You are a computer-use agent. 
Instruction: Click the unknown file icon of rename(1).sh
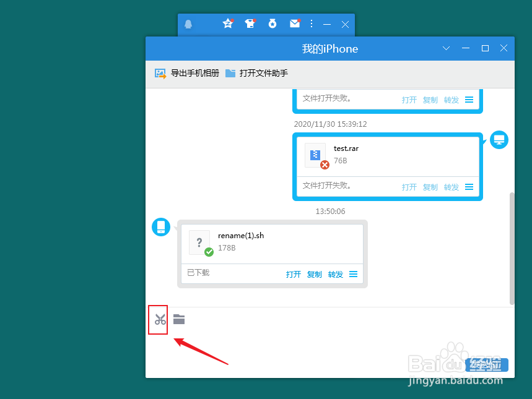[199, 242]
